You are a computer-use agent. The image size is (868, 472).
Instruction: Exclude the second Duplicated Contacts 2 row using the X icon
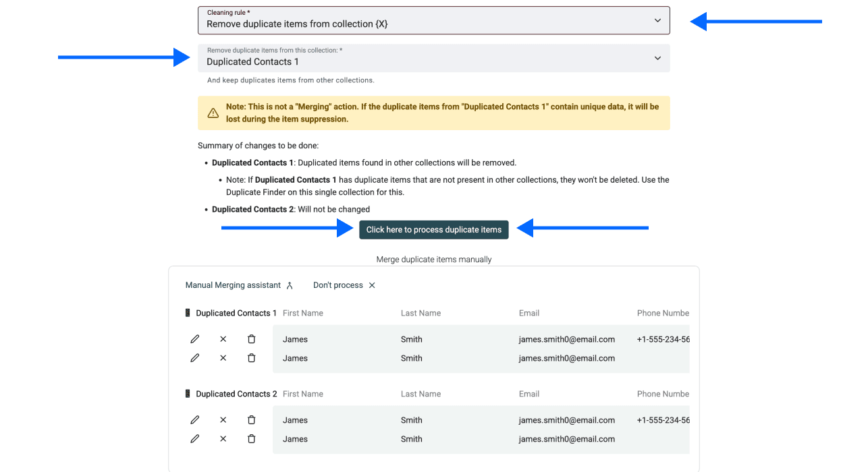(x=223, y=438)
